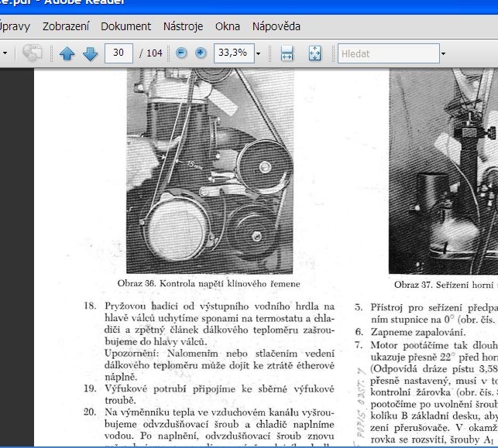This screenshot has height=448, width=498.
Task: Open the Nápověda help menu
Action: point(276,26)
